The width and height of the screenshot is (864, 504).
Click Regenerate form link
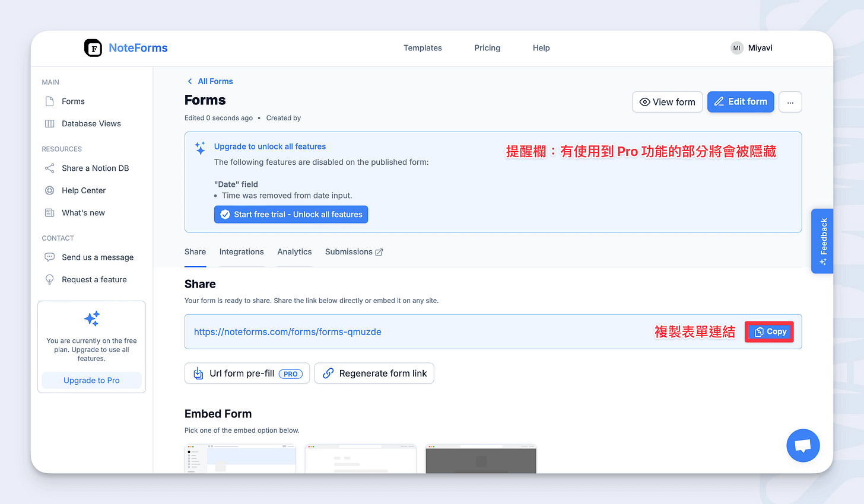tap(374, 374)
